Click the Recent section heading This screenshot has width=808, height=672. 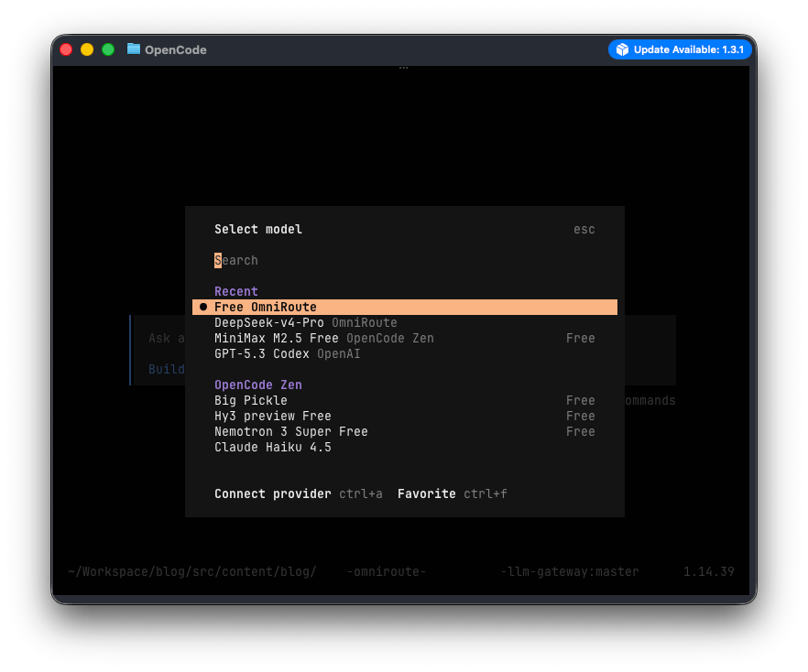pyautogui.click(x=236, y=291)
